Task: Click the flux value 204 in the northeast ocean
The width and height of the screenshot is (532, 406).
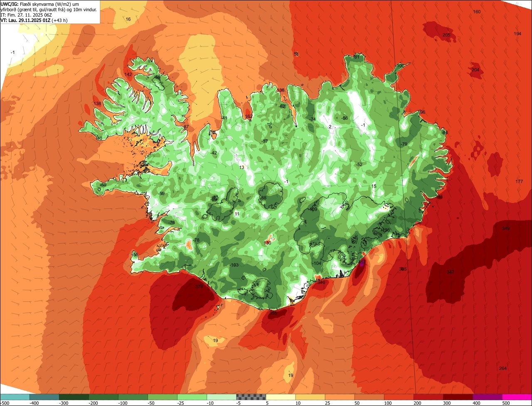Action: coord(475,70)
